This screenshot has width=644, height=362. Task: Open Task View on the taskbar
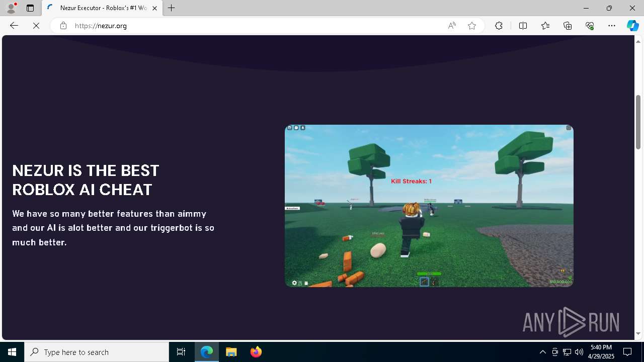pyautogui.click(x=181, y=352)
